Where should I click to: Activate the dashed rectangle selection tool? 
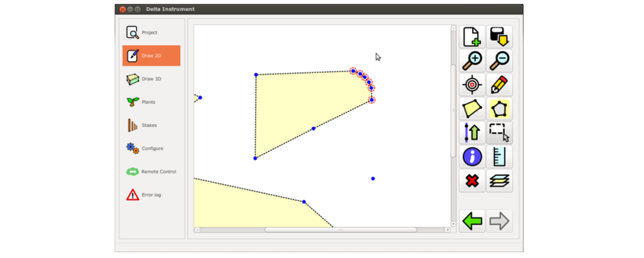tap(499, 132)
